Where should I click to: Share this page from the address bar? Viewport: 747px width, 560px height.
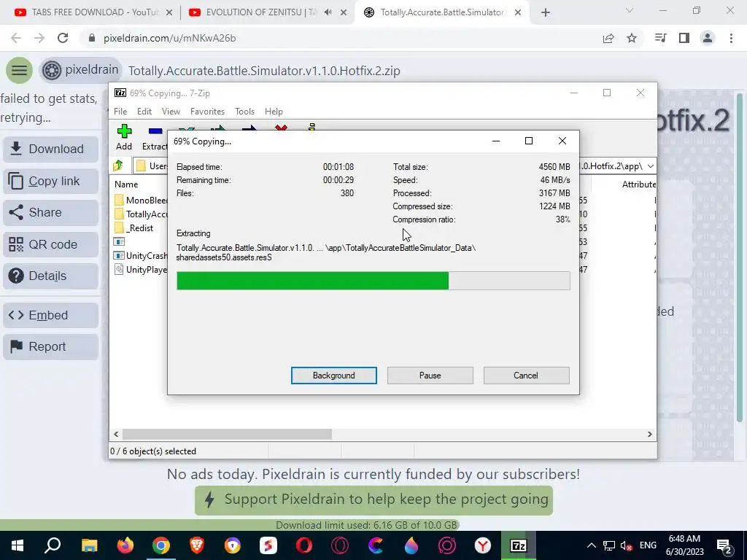coord(608,38)
